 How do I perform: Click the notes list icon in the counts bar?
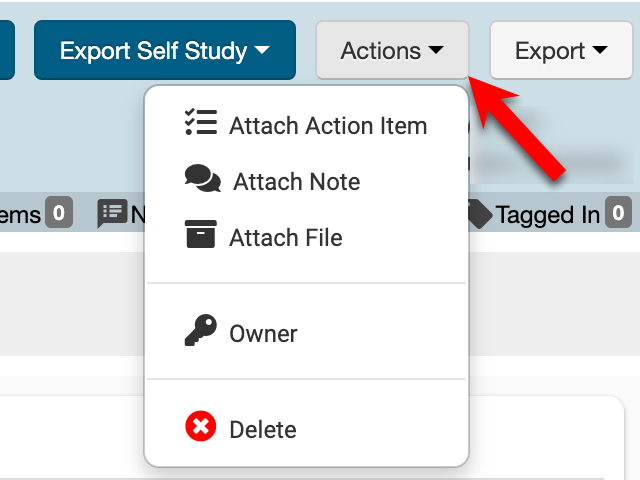[112, 213]
